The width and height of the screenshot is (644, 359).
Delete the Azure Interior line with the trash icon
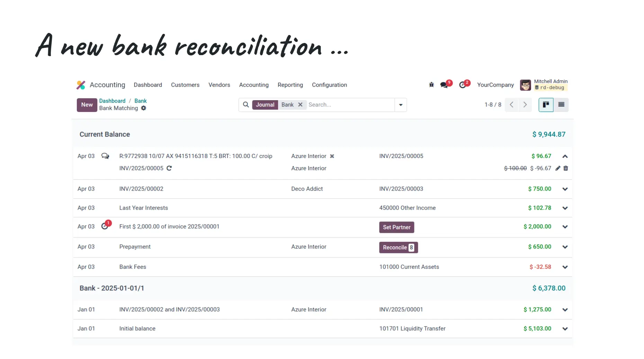(x=566, y=168)
